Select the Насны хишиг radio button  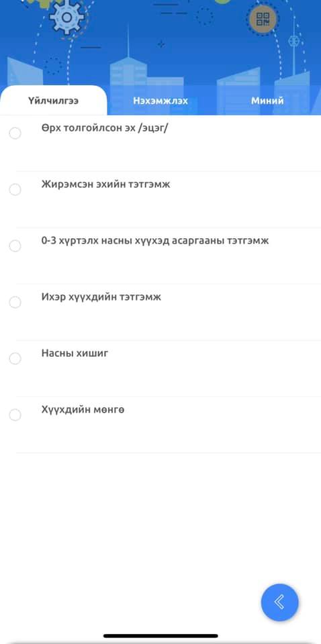(15, 358)
